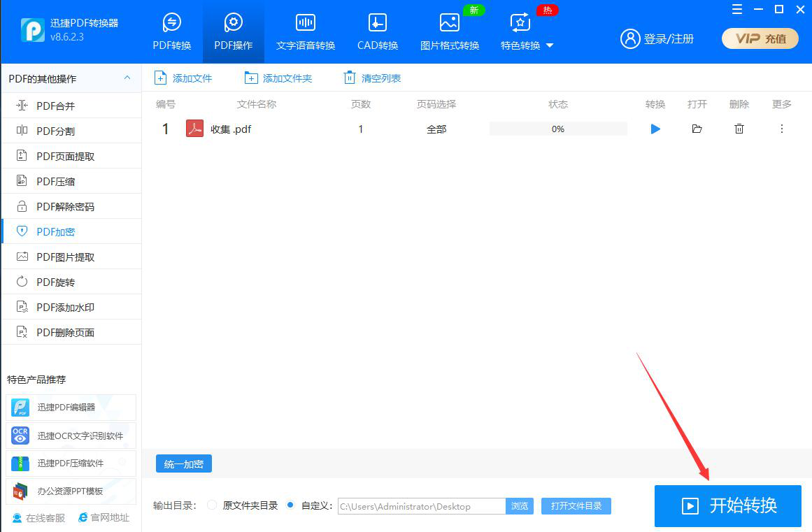Expand the 特色转换 dropdown arrow

click(550, 45)
